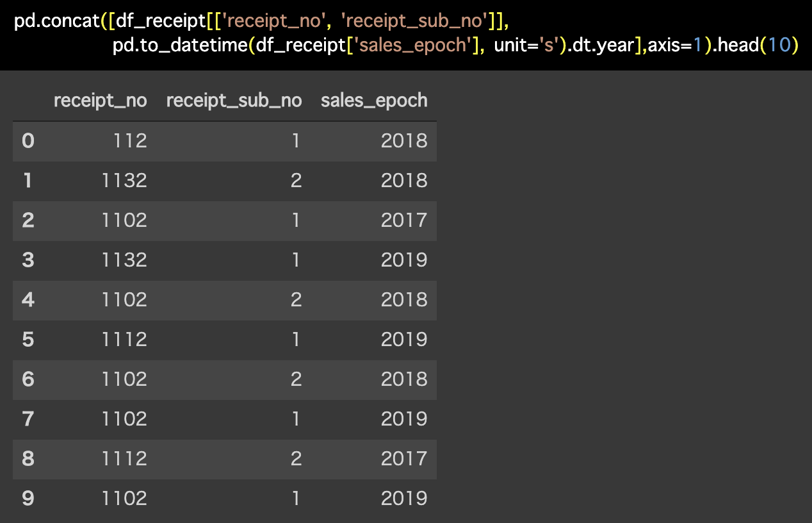
Task: Select row index 0 label
Action: [x=28, y=140]
